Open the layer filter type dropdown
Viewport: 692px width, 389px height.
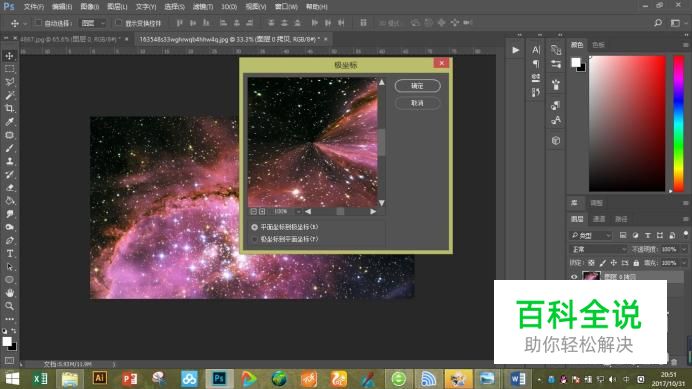[590, 235]
